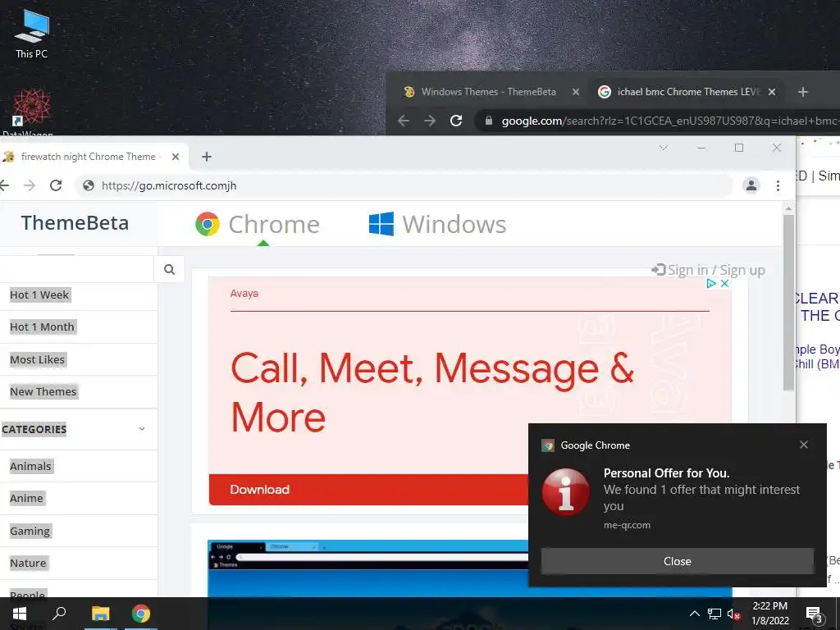Click the globe site info icon
840x630 pixels.
(89, 185)
